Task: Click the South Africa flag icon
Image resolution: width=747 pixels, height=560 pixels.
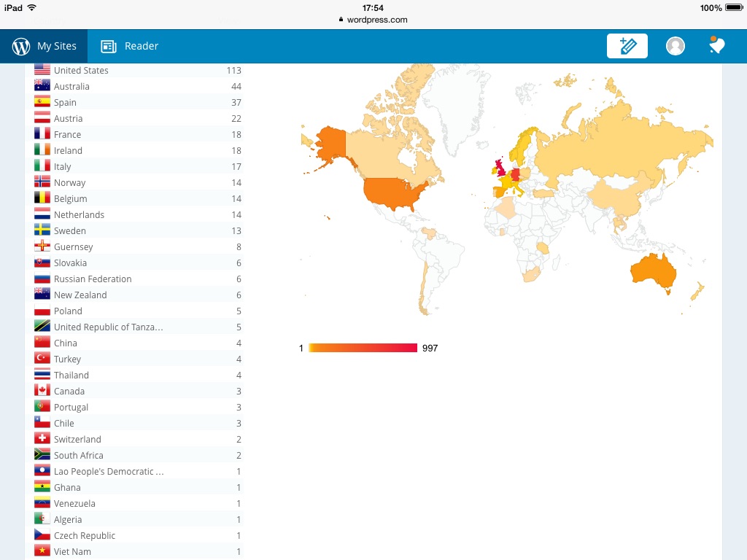Action: coord(42,456)
